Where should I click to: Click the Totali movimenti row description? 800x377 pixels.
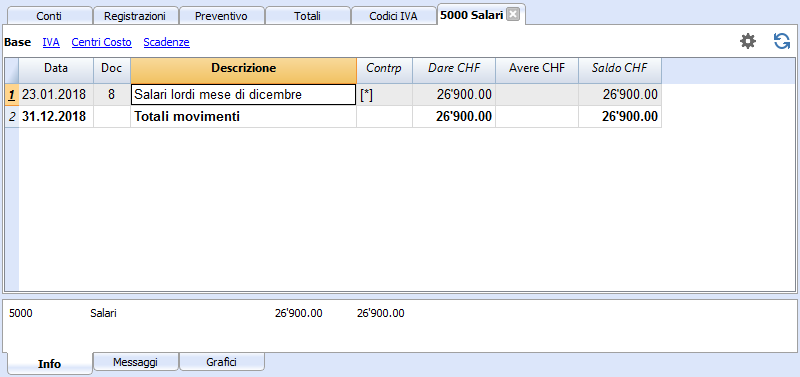pyautogui.click(x=187, y=117)
